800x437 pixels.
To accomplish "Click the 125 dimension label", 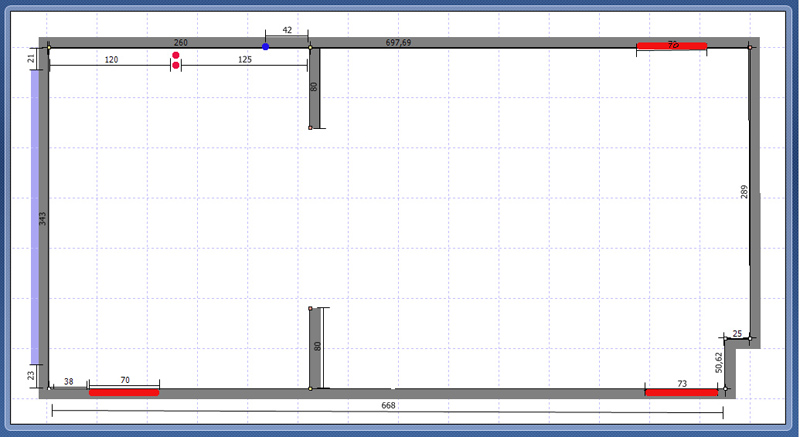I will point(244,60).
